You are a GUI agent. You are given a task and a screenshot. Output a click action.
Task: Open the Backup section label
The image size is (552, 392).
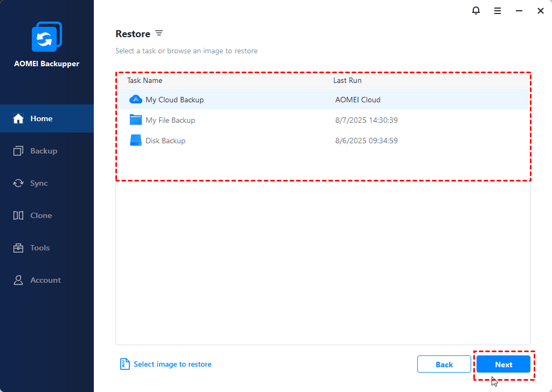click(44, 151)
